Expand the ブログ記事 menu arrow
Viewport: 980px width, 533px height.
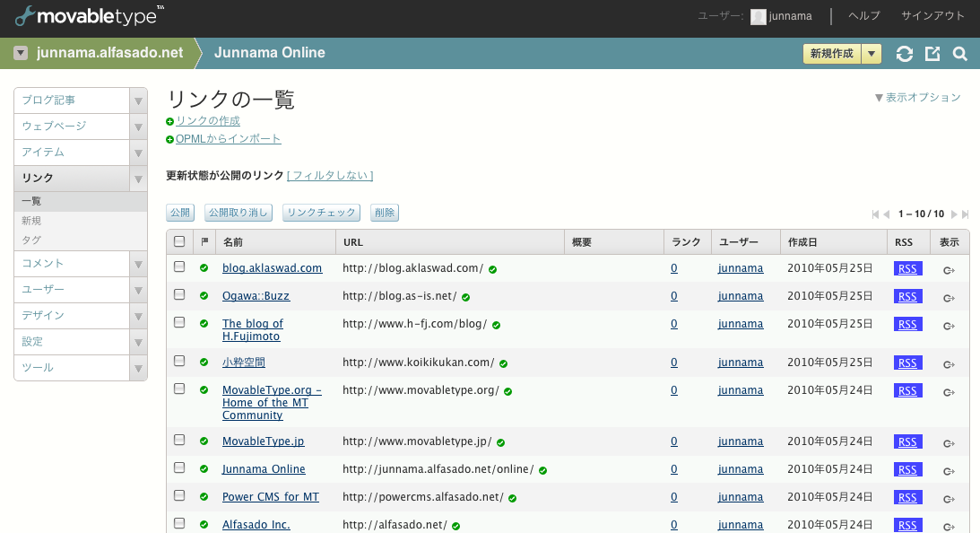(138, 100)
